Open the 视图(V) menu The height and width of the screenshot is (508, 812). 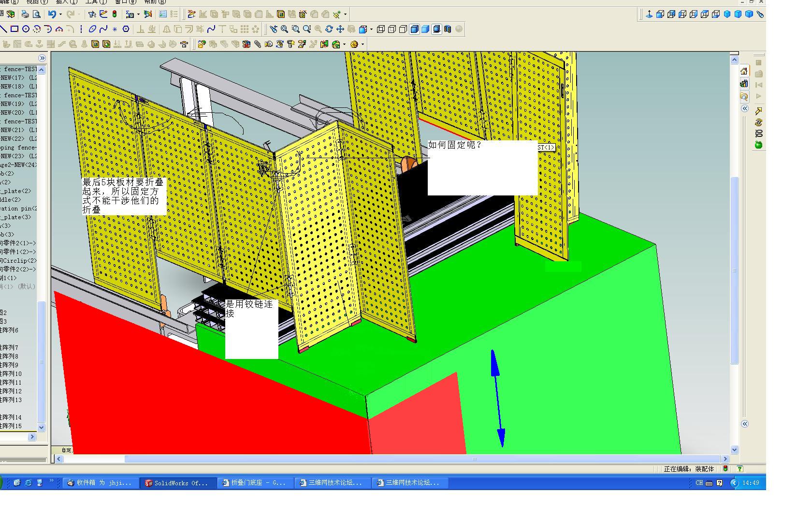(x=37, y=2)
